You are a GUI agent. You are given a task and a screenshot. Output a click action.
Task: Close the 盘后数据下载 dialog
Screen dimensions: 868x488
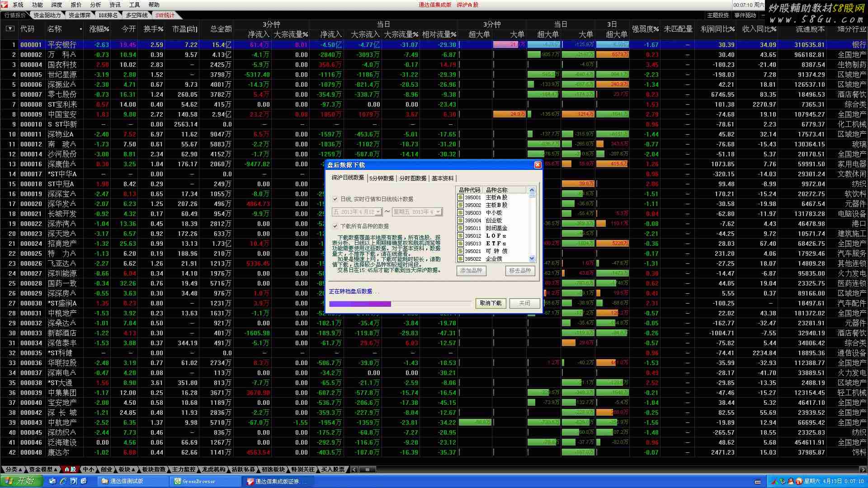(x=538, y=165)
